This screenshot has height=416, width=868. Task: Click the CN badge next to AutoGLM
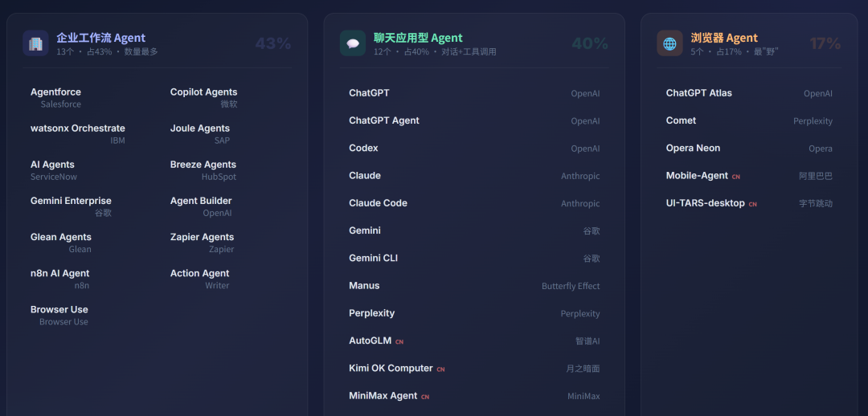coord(399,342)
